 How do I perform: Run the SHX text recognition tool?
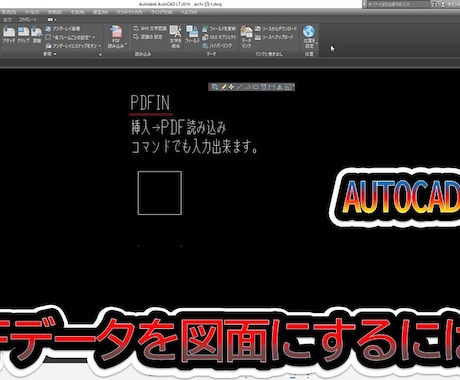[149, 29]
